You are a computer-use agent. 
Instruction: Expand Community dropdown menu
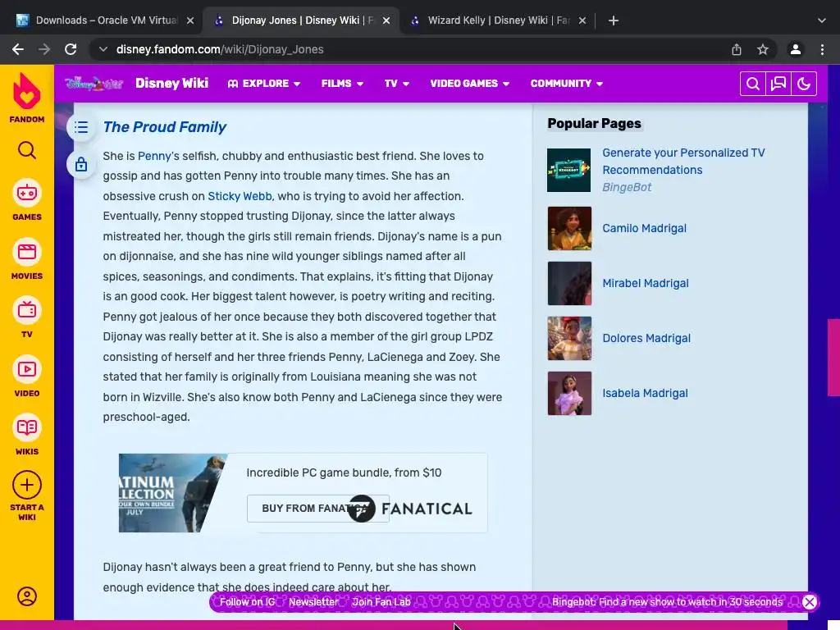(x=566, y=84)
